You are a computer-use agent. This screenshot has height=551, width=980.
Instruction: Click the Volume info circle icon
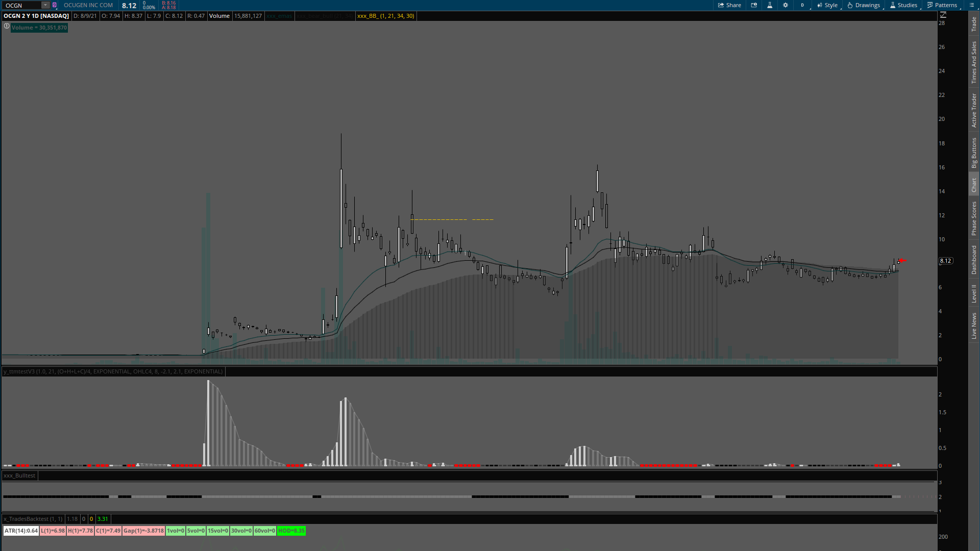click(x=7, y=26)
